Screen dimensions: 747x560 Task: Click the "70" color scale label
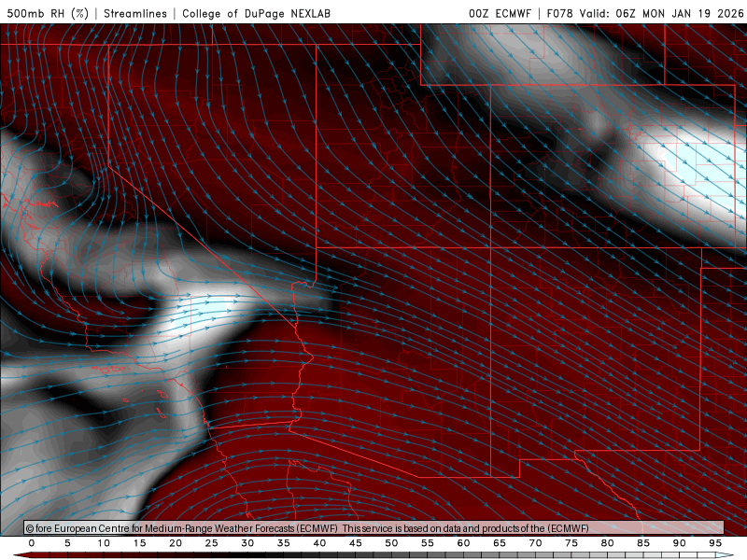click(535, 543)
